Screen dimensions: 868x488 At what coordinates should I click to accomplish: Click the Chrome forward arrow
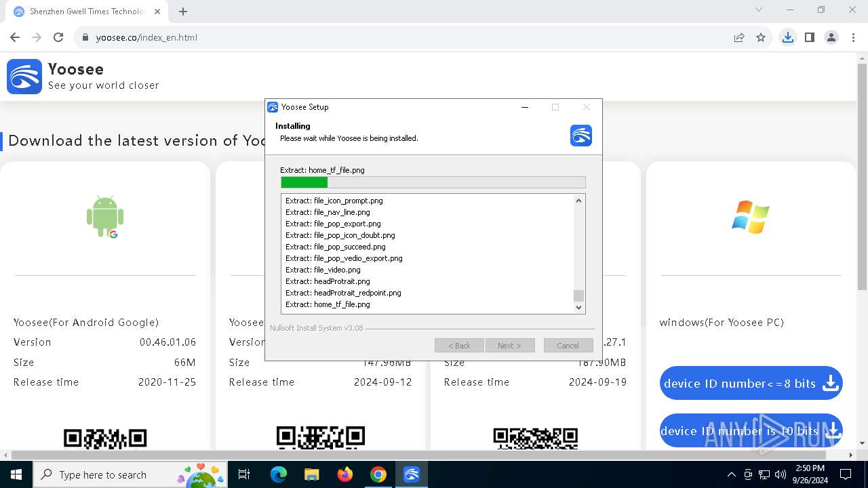coord(37,37)
